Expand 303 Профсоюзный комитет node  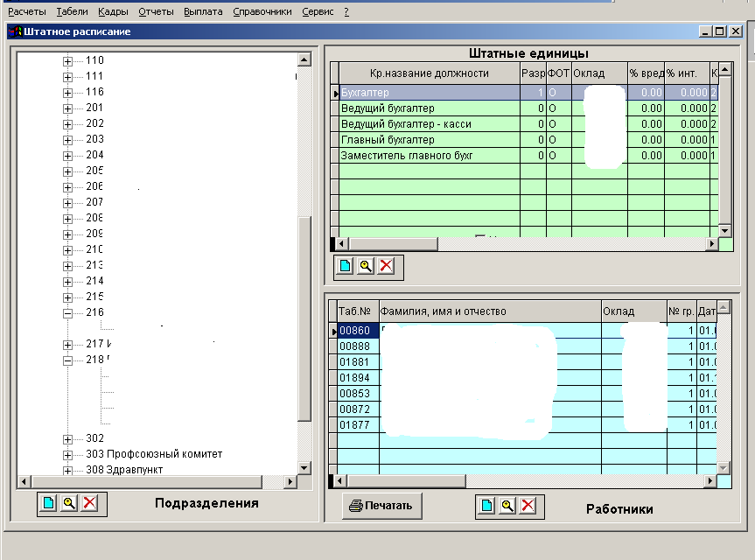tap(68, 454)
